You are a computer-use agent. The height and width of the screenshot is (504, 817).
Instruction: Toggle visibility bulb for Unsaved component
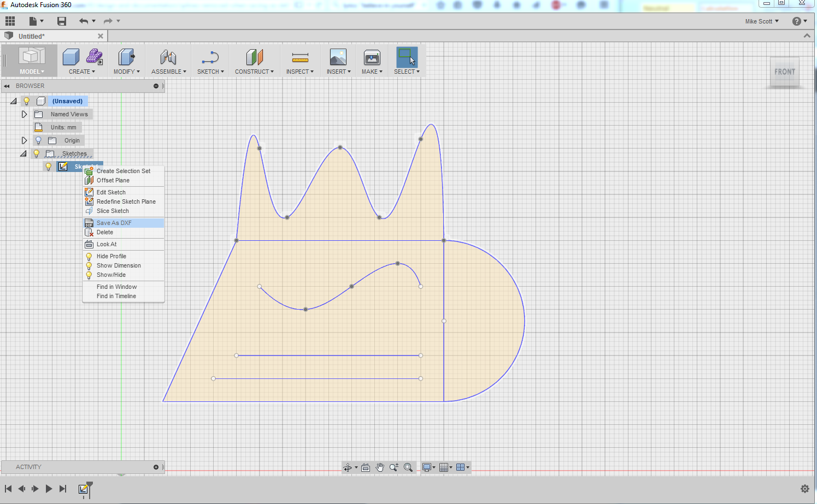[x=26, y=101]
